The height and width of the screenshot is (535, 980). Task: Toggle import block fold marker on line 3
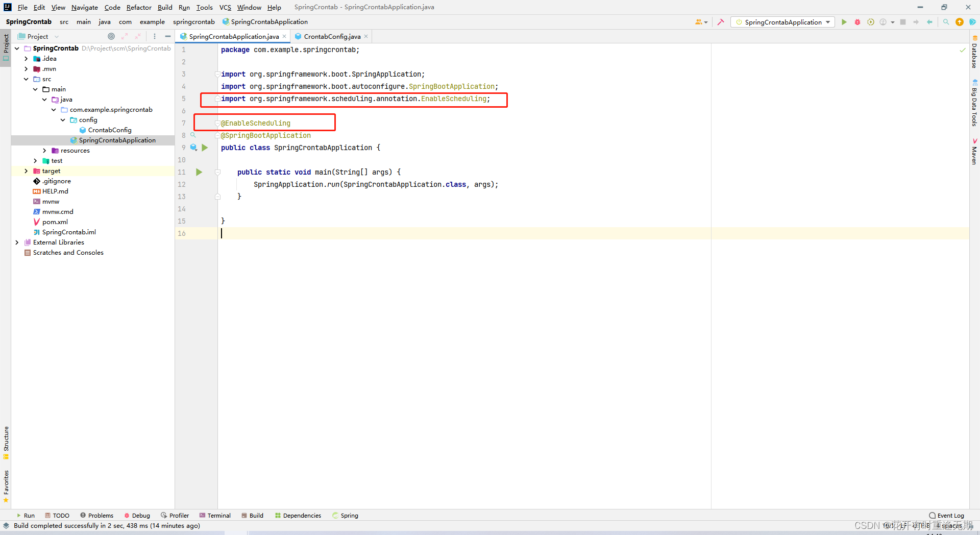(x=217, y=74)
